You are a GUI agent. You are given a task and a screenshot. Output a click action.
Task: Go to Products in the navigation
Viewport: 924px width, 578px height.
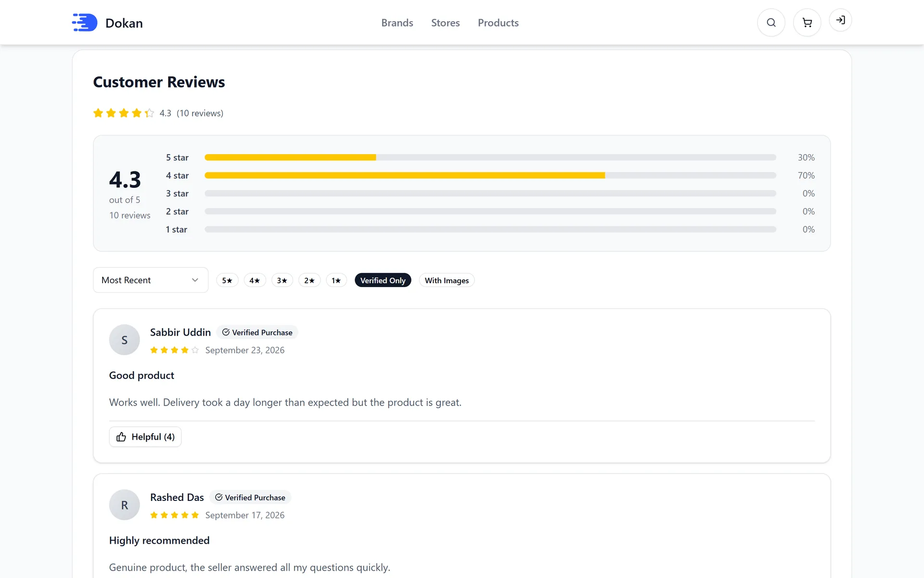[x=498, y=23]
